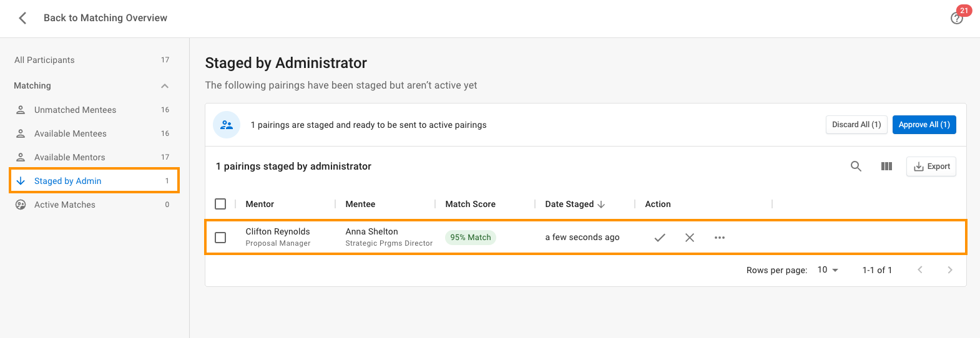Click the search magnifier icon in table

856,167
